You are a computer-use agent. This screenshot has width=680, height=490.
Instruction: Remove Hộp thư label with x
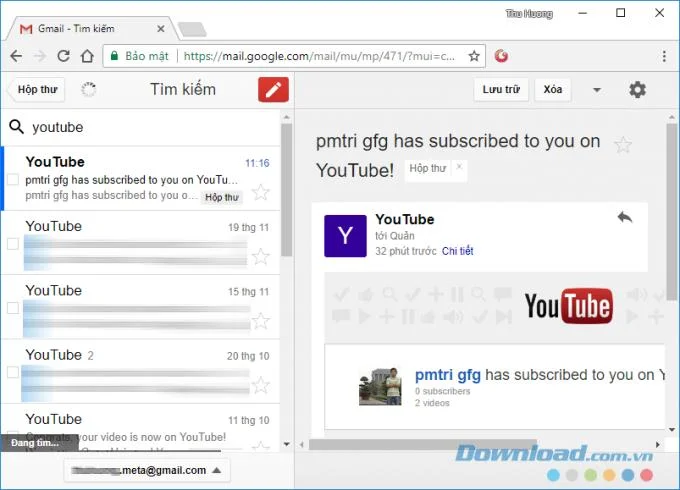[459, 167]
